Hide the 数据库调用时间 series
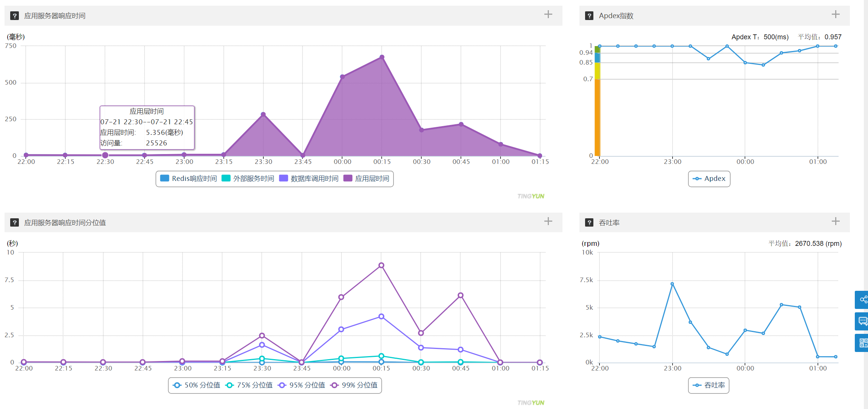 click(x=309, y=179)
